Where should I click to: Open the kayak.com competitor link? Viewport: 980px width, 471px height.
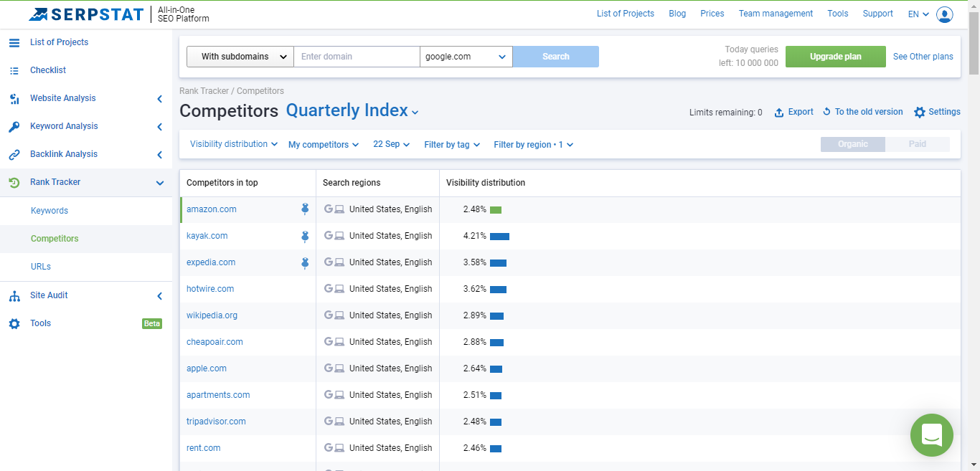[207, 236]
